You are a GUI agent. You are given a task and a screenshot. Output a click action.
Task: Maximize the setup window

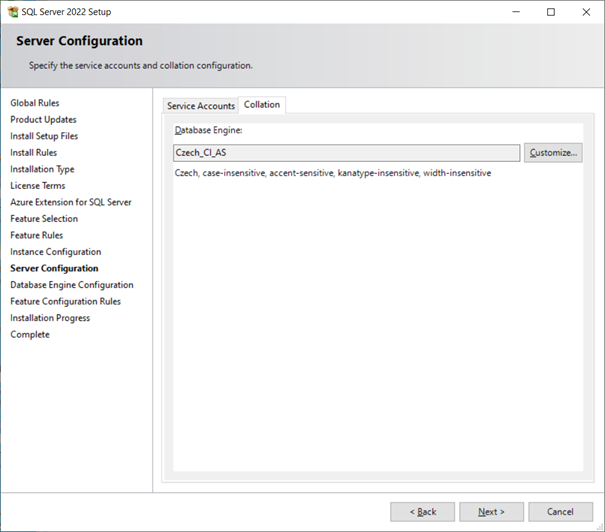pos(551,12)
